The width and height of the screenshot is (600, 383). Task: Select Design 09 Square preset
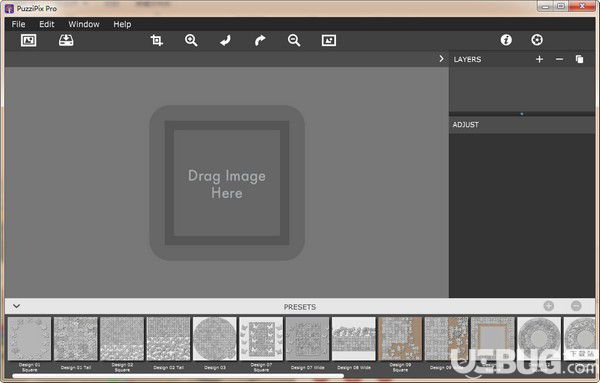400,339
